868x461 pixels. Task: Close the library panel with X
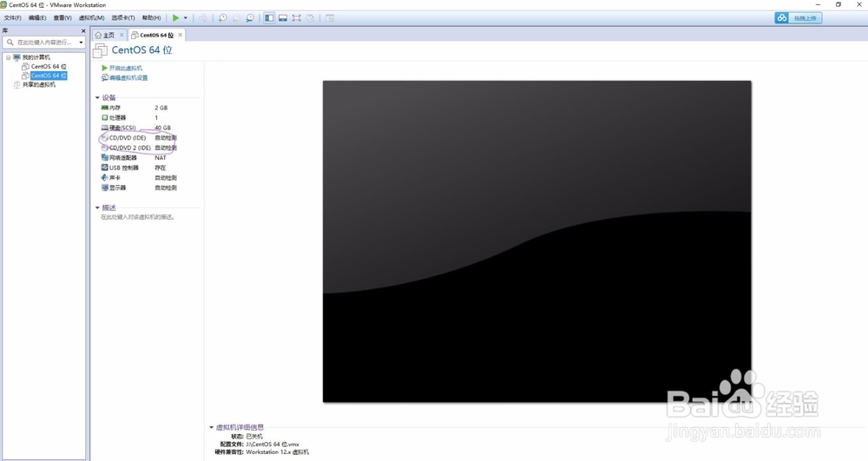point(83,31)
